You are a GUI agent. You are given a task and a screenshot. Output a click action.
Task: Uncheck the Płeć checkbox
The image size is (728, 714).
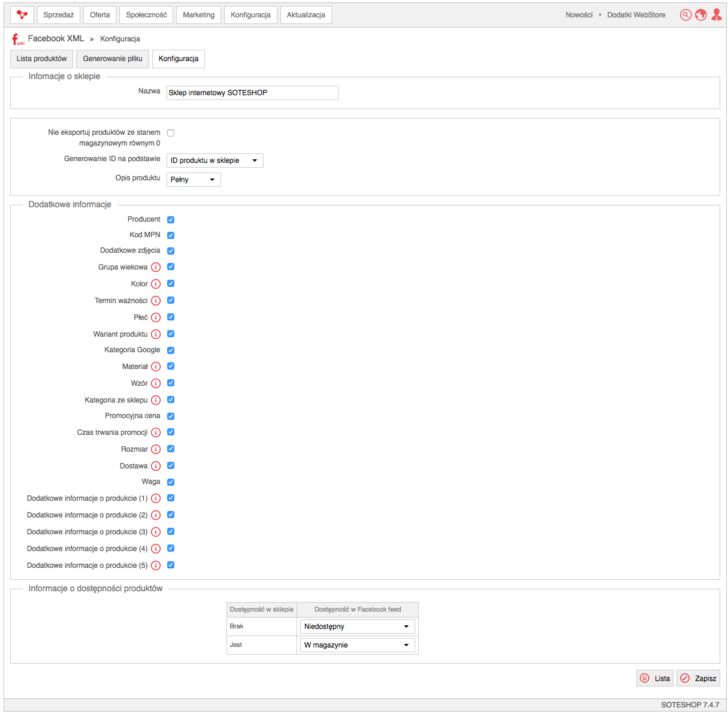[x=171, y=317]
